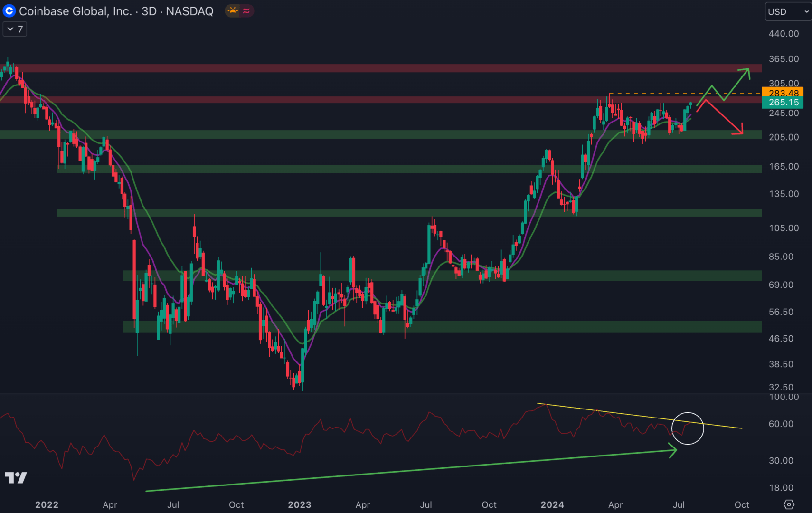
Task: Click the orange 283.48 price label
Action: click(783, 93)
